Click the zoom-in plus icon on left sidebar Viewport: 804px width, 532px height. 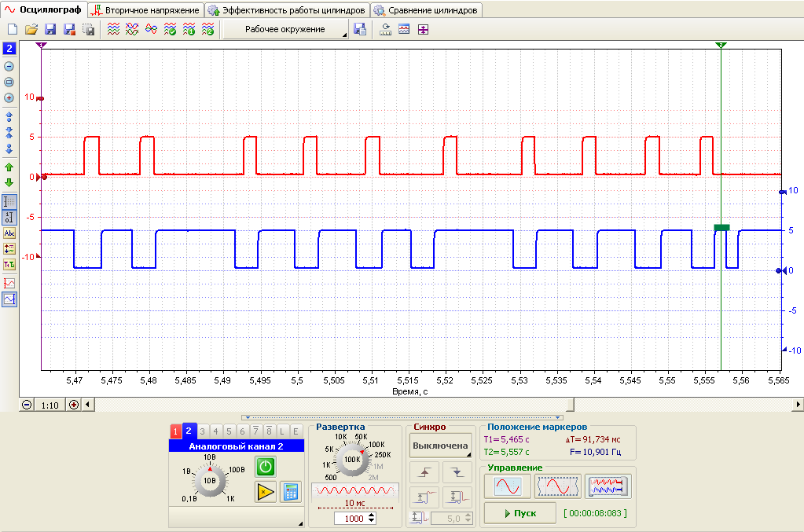pyautogui.click(x=9, y=98)
